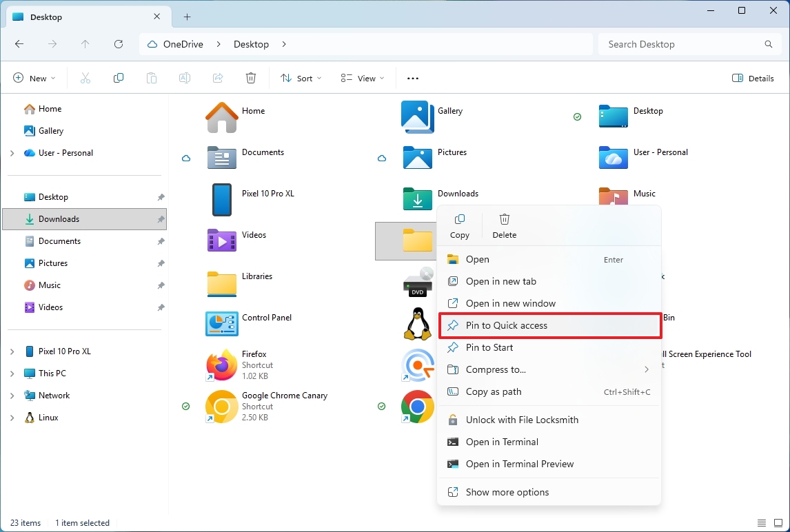Refresh the Desktop folder view

[x=118, y=43]
